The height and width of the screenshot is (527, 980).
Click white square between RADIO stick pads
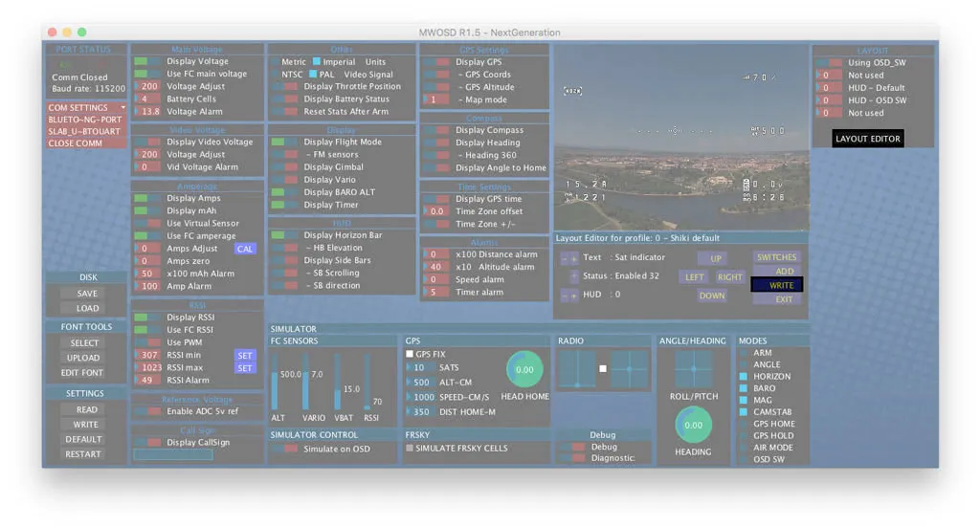603,369
